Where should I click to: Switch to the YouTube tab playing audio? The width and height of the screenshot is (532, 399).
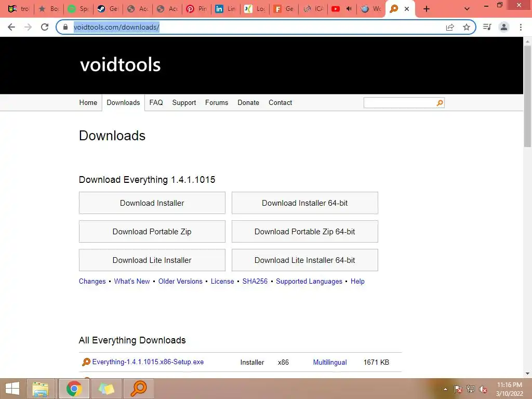click(342, 9)
